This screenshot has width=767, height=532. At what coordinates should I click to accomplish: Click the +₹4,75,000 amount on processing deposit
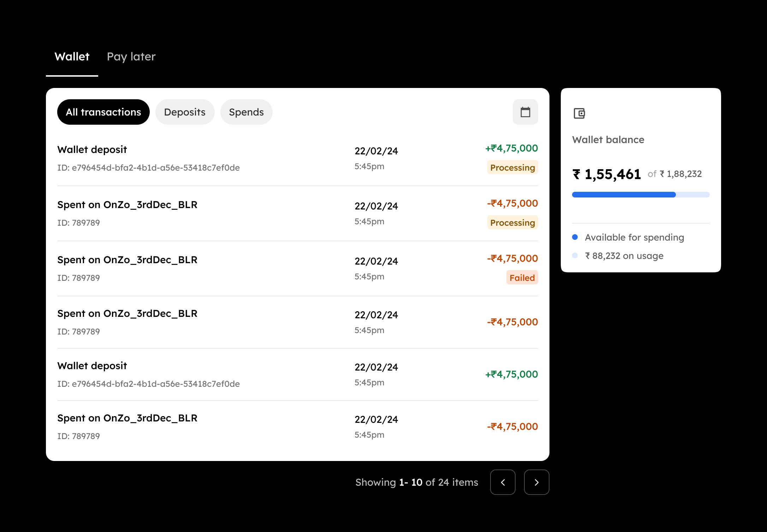[511, 148]
